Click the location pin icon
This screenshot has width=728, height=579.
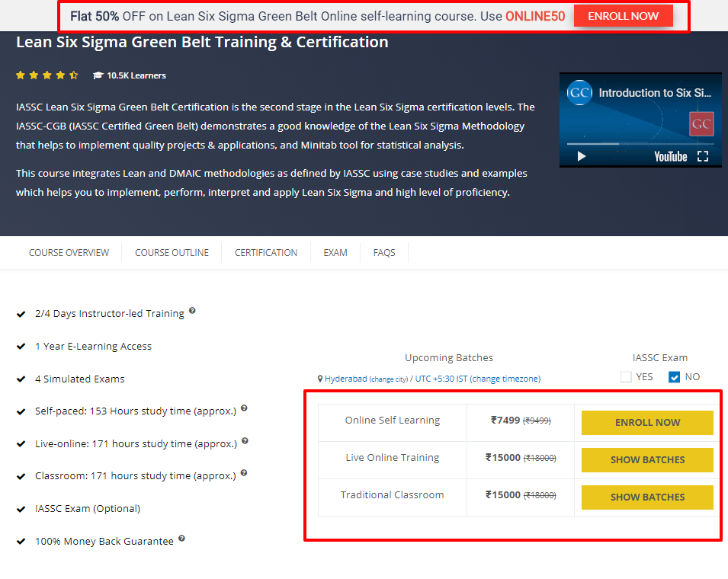point(320,379)
